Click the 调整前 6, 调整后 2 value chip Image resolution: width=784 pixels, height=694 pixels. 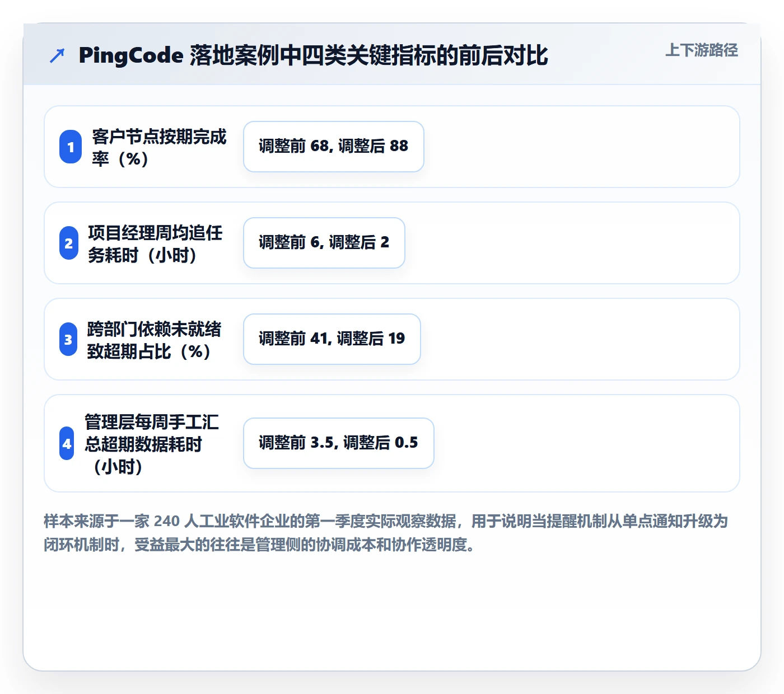coord(324,243)
